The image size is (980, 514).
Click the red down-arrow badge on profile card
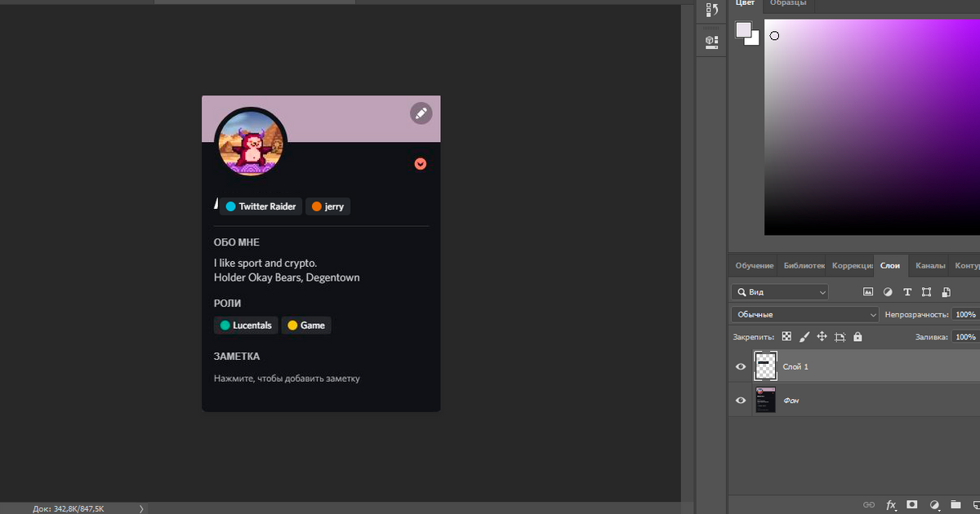click(421, 164)
